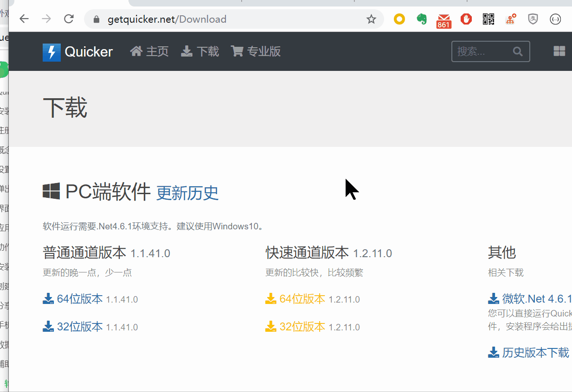This screenshot has width=572, height=392.
Task: Open the 更新历史 link
Action: (187, 193)
